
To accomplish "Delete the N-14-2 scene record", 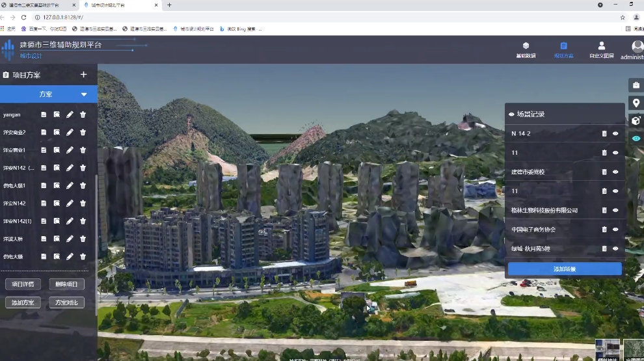I will point(604,133).
